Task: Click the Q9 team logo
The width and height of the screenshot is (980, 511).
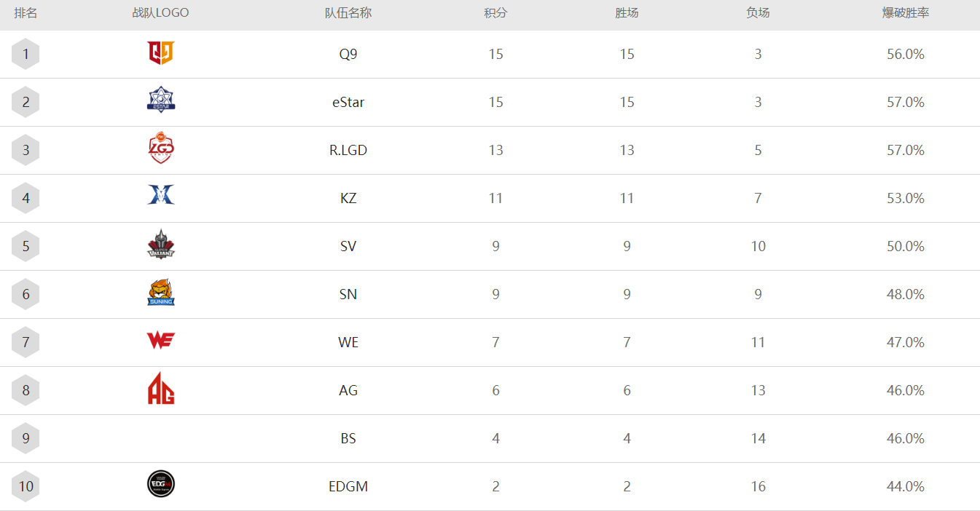Action: pyautogui.click(x=160, y=53)
